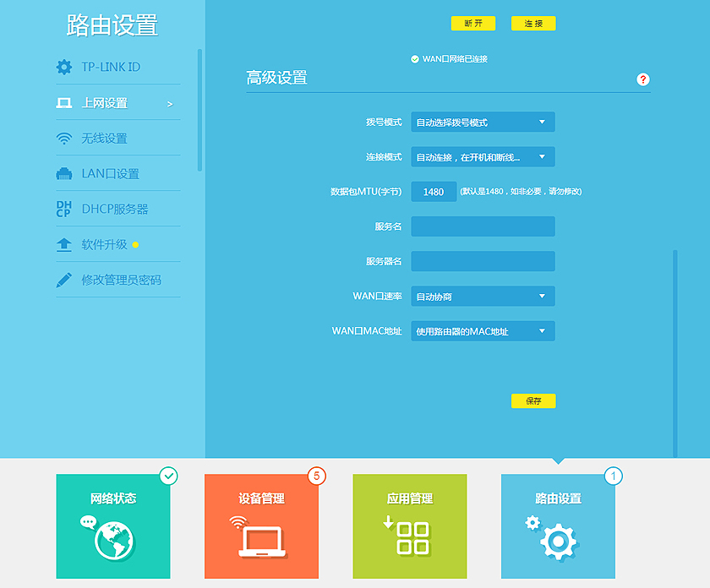Click the green checkmark on 网络状态
This screenshot has width=710, height=588.
(x=169, y=476)
